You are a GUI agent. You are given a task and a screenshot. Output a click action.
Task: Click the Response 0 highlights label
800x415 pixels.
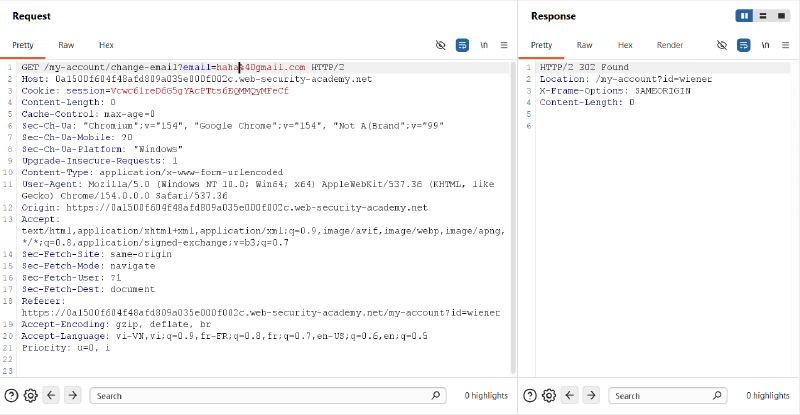pos(767,396)
